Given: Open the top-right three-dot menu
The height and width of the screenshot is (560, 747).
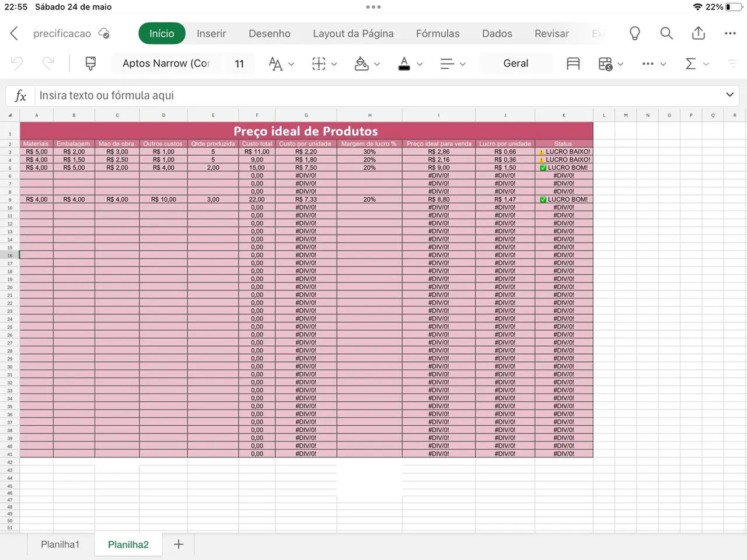Looking at the screenshot, I should pyautogui.click(x=730, y=33).
